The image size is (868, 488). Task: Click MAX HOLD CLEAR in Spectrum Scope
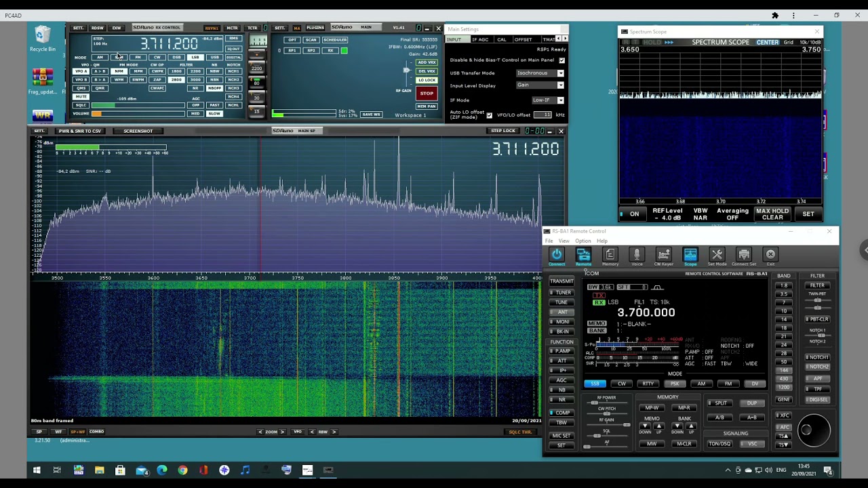tap(772, 214)
